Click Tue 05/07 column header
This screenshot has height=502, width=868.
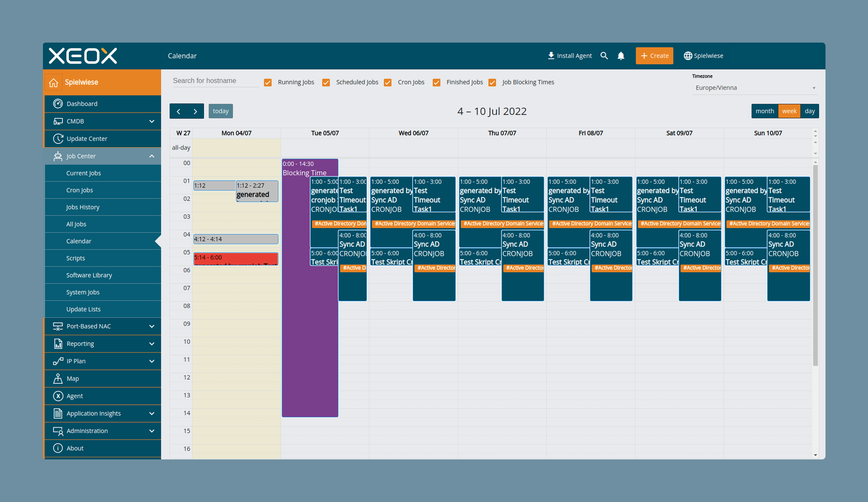coord(325,133)
